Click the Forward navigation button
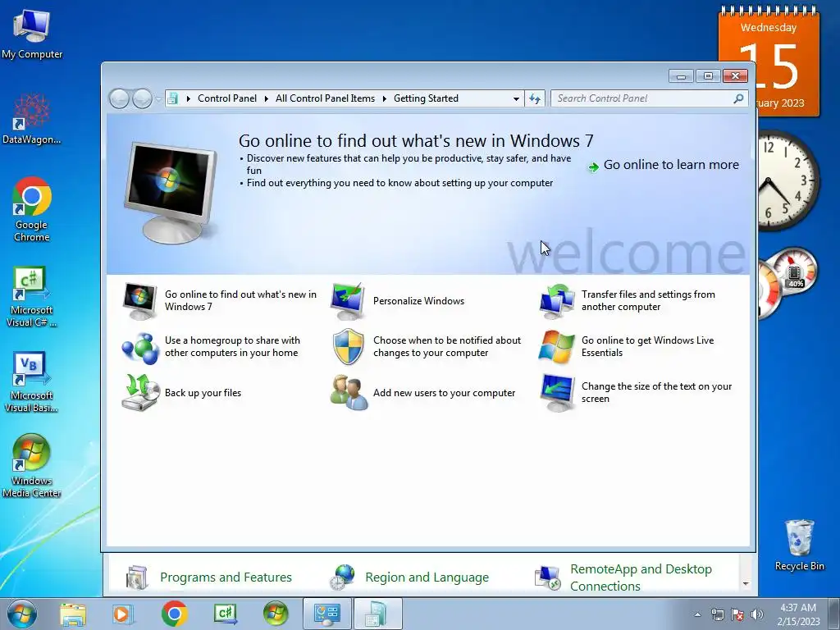The width and height of the screenshot is (840, 630). click(x=142, y=98)
